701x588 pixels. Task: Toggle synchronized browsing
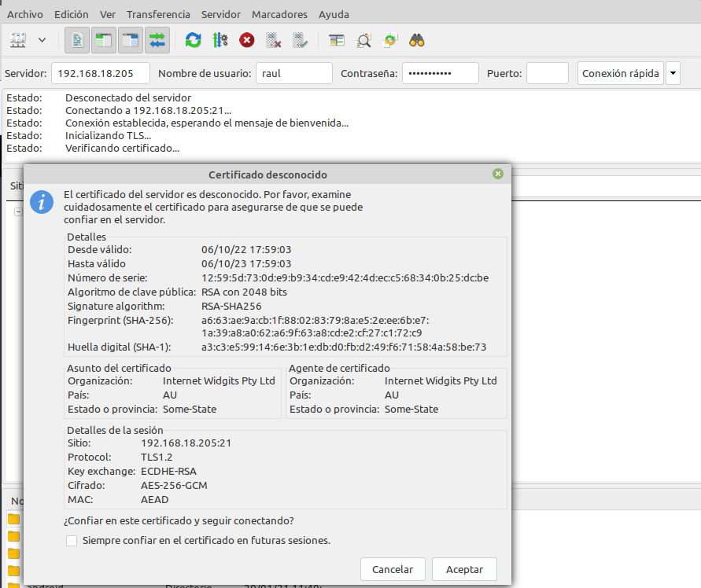[389, 39]
